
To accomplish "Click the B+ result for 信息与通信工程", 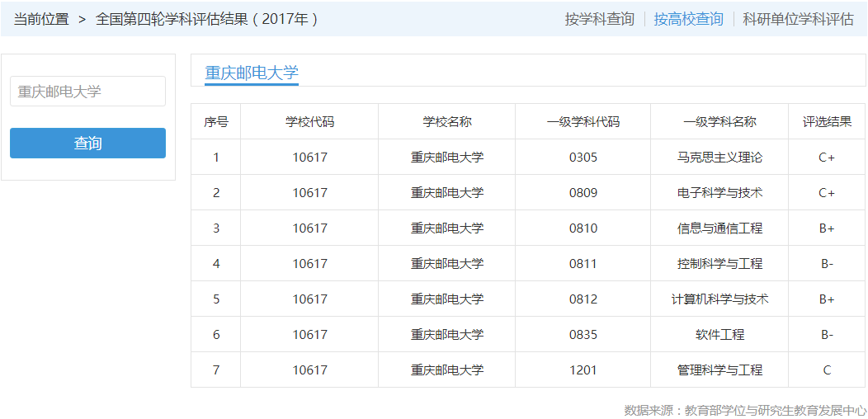I will coord(827,228).
